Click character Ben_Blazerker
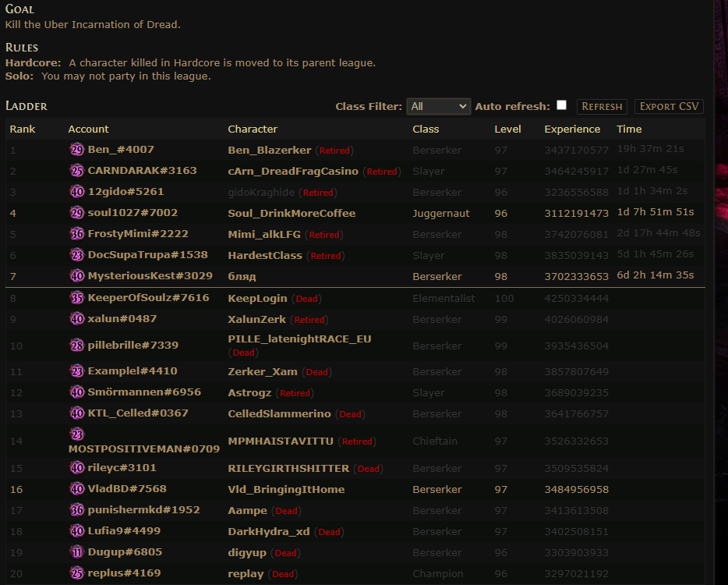728x585 pixels. pyautogui.click(x=269, y=150)
